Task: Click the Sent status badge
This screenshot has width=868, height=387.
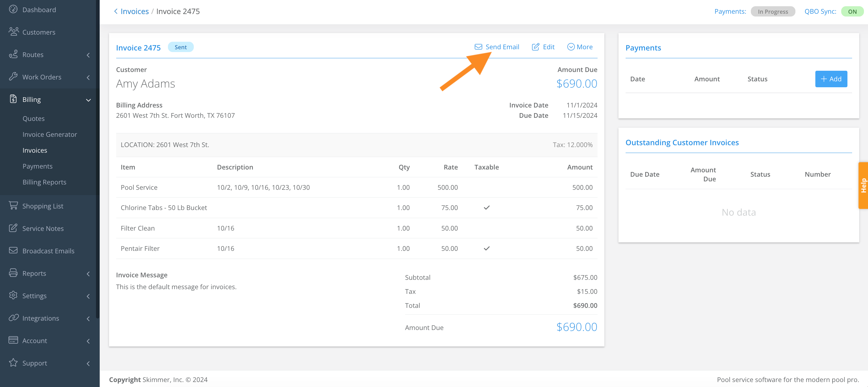Action: click(181, 47)
